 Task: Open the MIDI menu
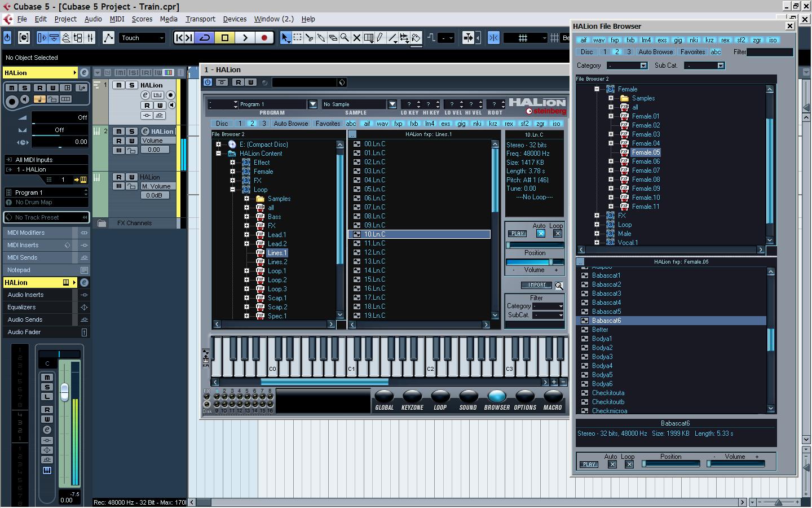coord(117,19)
